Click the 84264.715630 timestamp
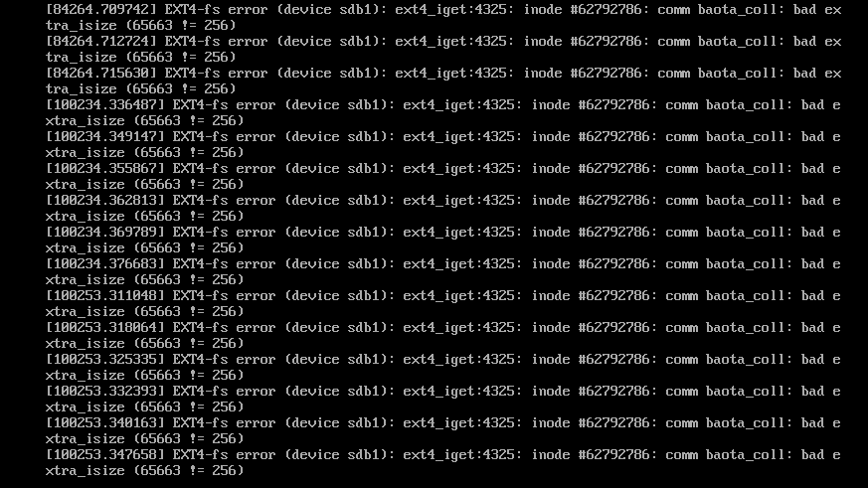This screenshot has width=868, height=488. [x=101, y=74]
